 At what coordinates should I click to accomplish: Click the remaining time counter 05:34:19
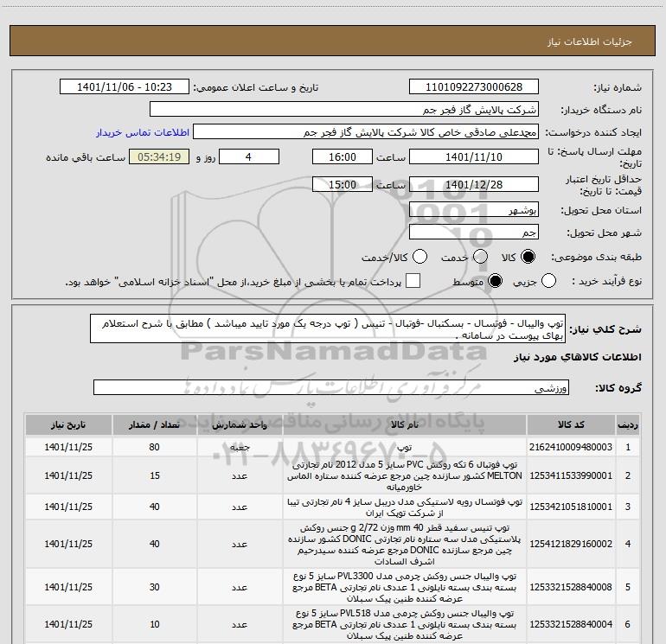pyautogui.click(x=159, y=156)
